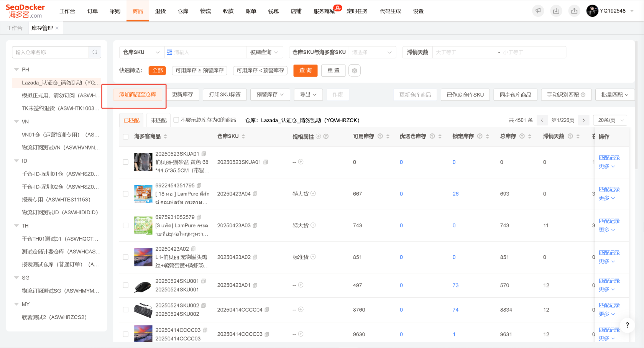Go to next page of results
The height and width of the screenshot is (348, 644).
(x=583, y=120)
